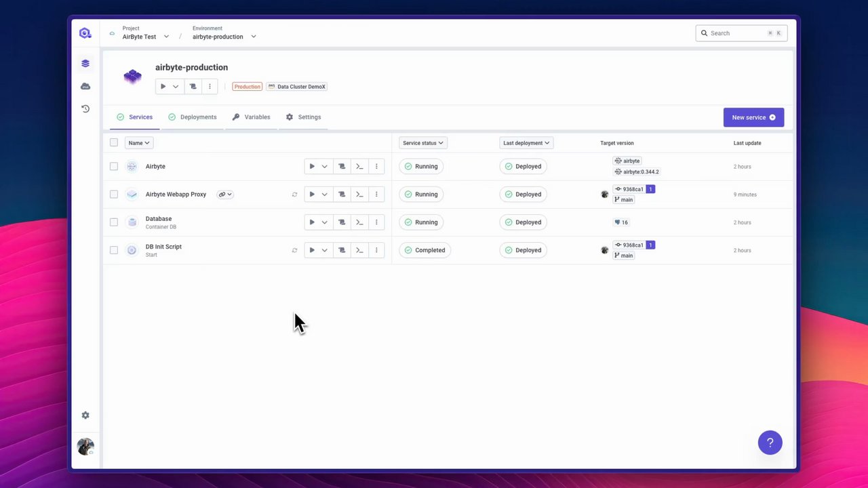Click Deployed badge on Database row
This screenshot has height=488, width=868.
[524, 222]
